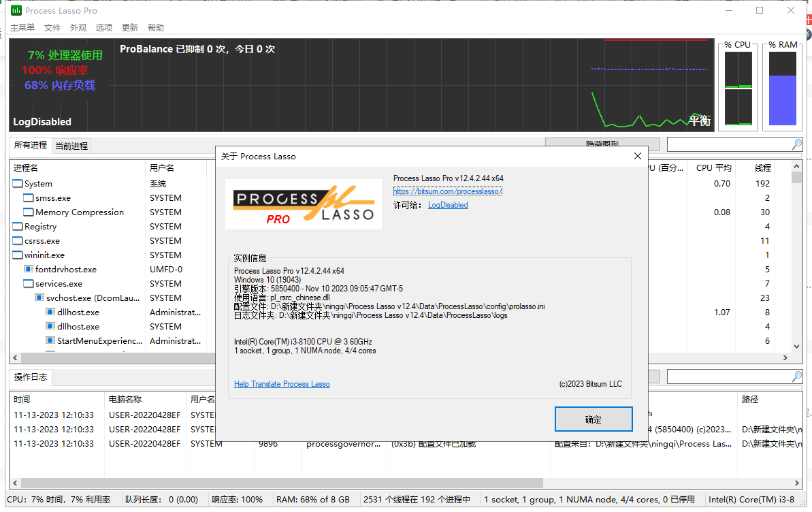Viewport: 812px width, 512px height.
Task: Sort log by 时间 column header
Action: pos(57,400)
